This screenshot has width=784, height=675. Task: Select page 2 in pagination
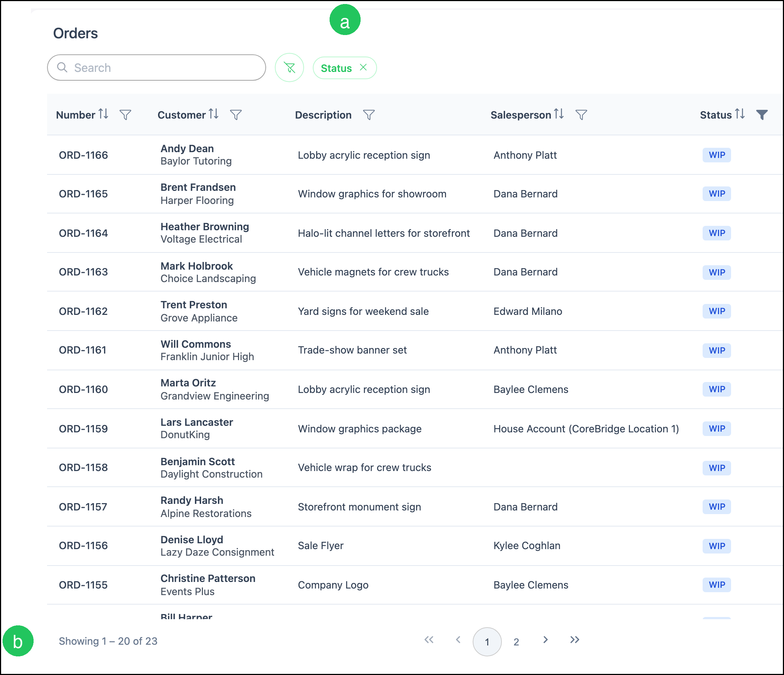tap(516, 642)
